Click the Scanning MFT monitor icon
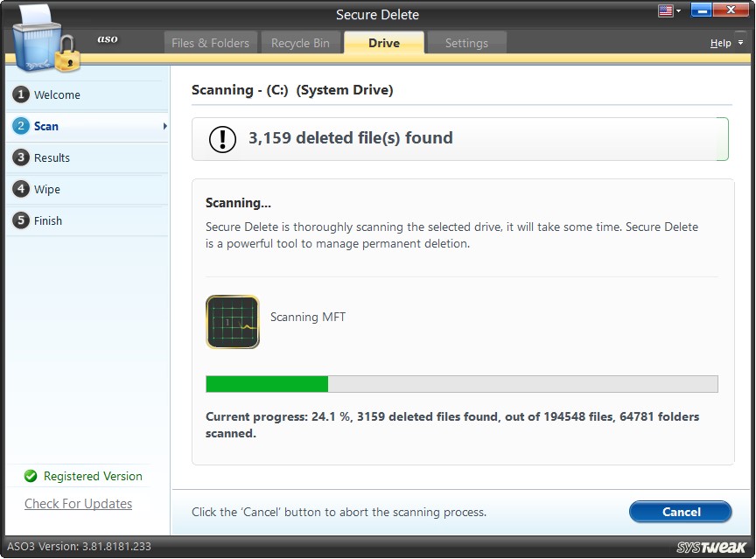Viewport: 756px width, 559px height. pyautogui.click(x=232, y=322)
